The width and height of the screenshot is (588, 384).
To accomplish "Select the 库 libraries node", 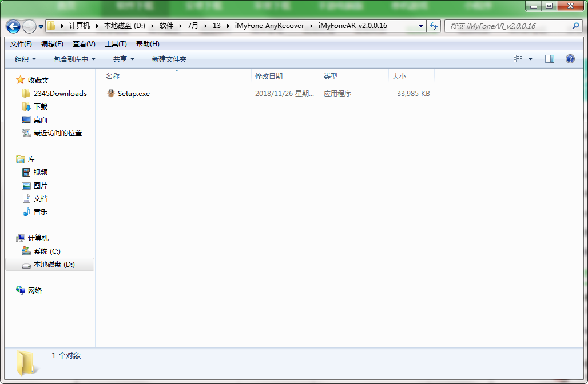I will coord(31,159).
